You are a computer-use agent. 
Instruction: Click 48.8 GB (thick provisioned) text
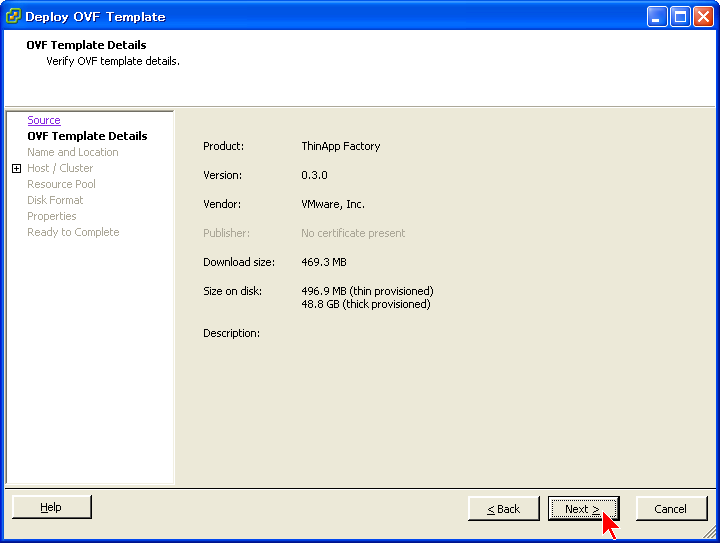(x=366, y=304)
